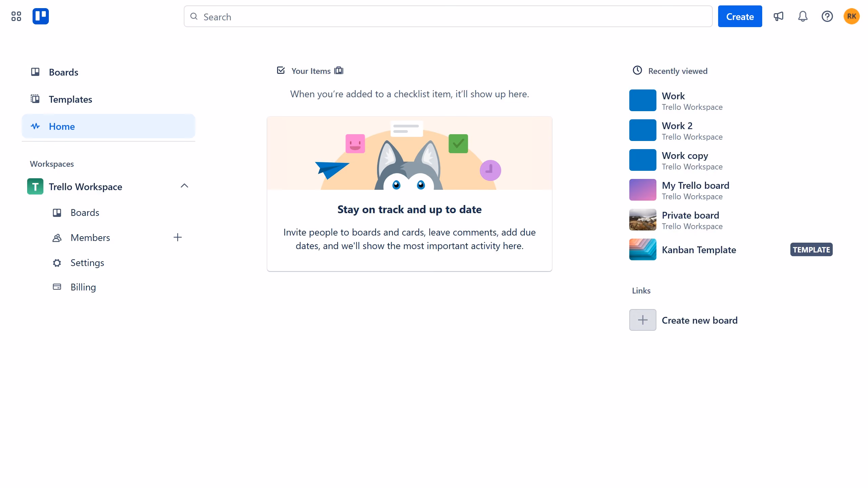Click the Trello Workspace name

click(x=85, y=187)
